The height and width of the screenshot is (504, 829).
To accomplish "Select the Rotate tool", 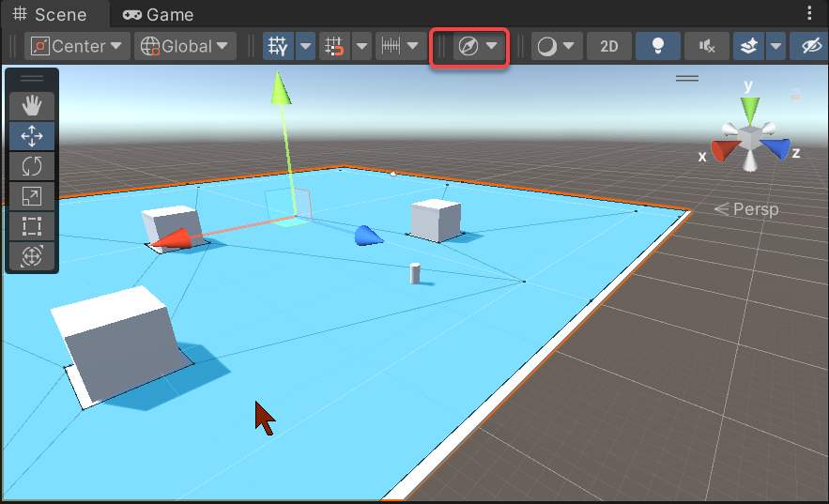I will (32, 166).
